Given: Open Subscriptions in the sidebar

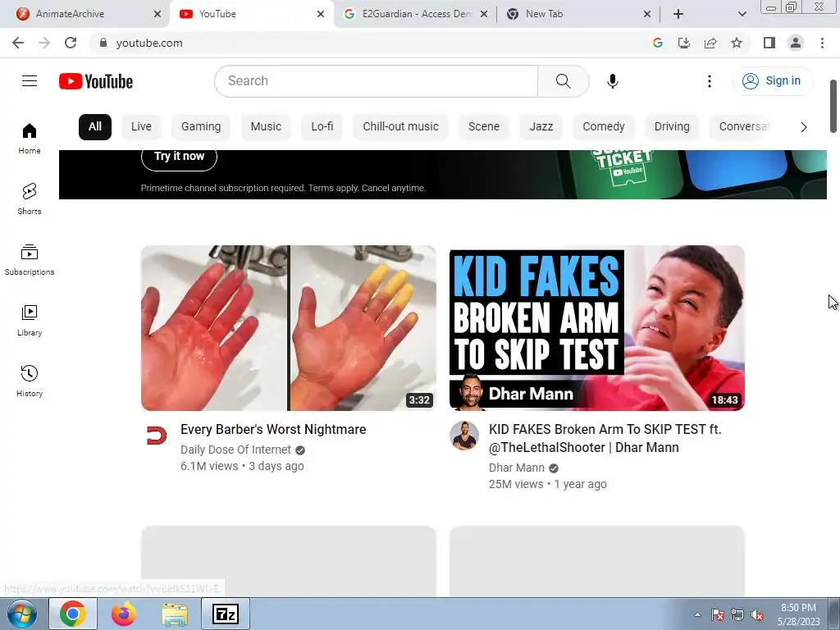Looking at the screenshot, I should (30, 260).
